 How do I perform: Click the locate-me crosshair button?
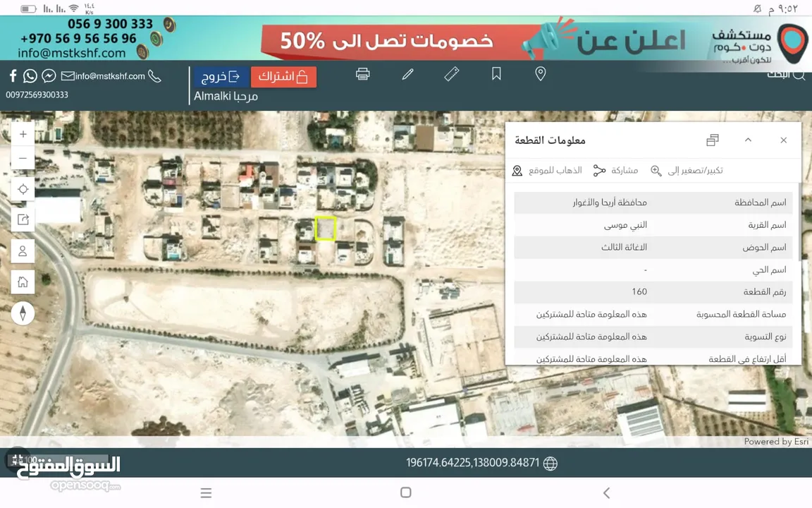pos(23,189)
